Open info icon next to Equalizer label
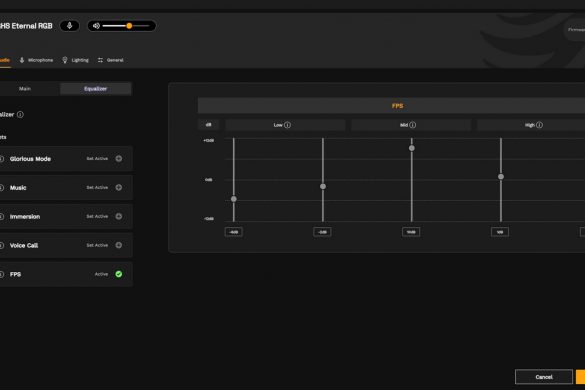The image size is (585, 390). pos(20,115)
